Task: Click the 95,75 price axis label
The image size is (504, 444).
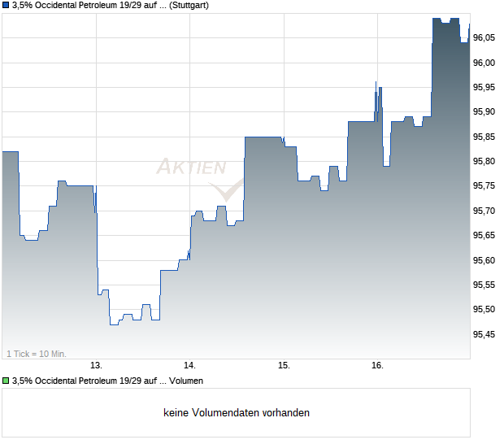Action: click(484, 186)
